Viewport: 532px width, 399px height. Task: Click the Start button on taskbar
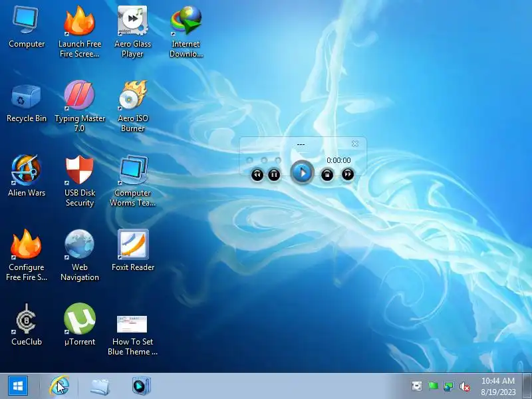(18, 386)
